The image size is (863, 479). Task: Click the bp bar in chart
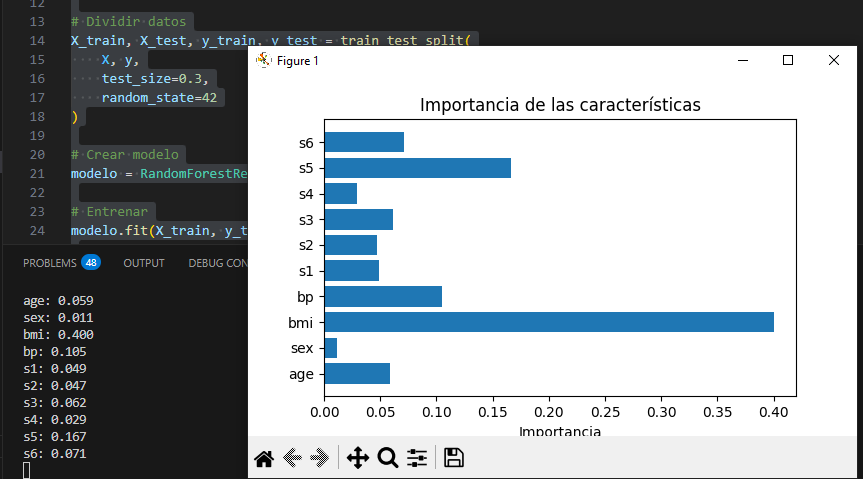[383, 297]
